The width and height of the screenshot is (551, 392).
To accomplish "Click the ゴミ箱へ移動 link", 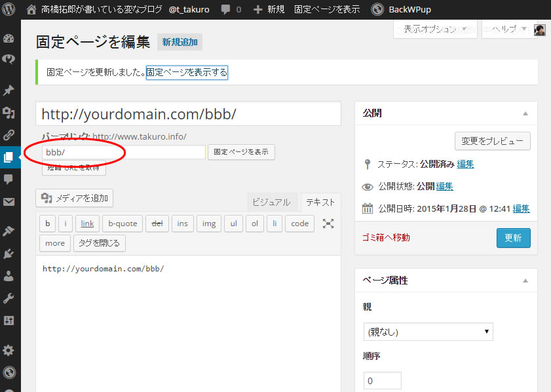I will 386,237.
